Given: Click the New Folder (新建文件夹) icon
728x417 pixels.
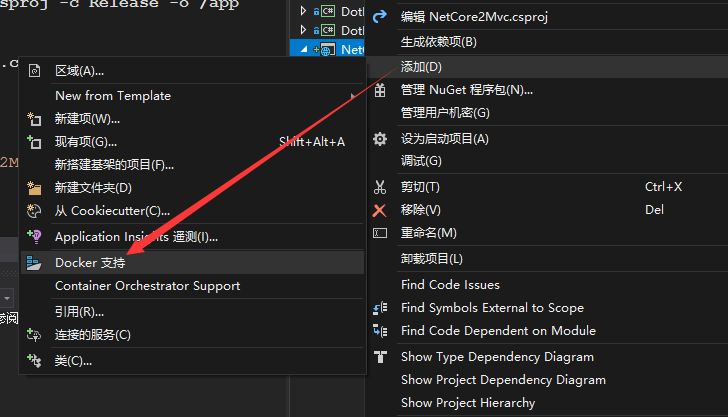Looking at the screenshot, I should pyautogui.click(x=34, y=188).
